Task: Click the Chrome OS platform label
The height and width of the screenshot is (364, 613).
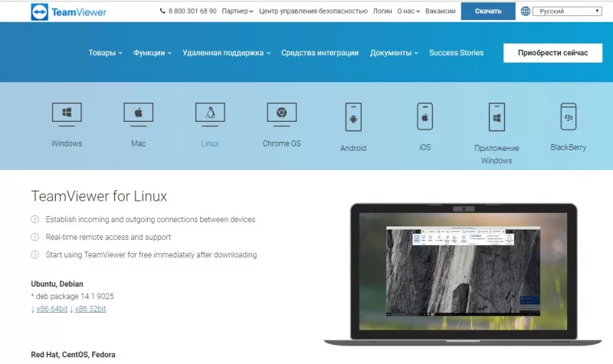Action: tap(281, 143)
